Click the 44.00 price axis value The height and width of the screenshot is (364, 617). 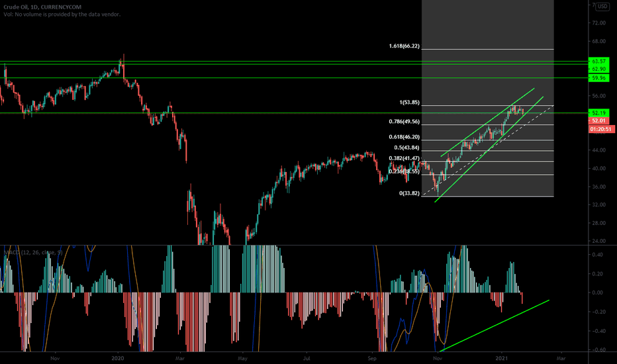coord(598,150)
